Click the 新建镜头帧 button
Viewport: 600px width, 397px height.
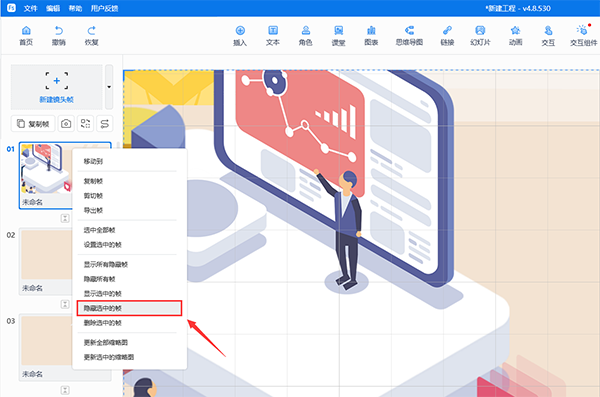pos(57,87)
